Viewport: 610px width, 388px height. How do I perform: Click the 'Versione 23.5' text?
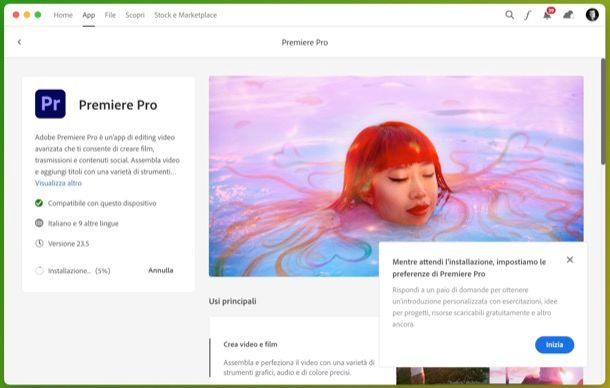[x=68, y=244]
